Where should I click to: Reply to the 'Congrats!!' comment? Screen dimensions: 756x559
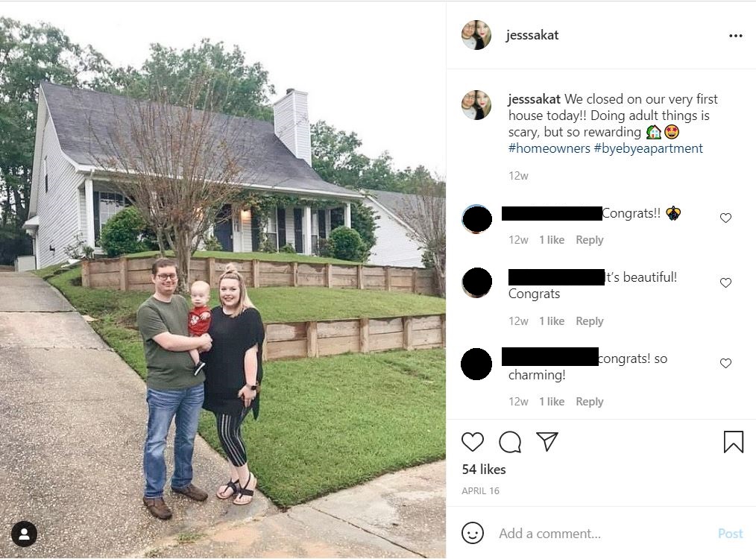point(589,240)
